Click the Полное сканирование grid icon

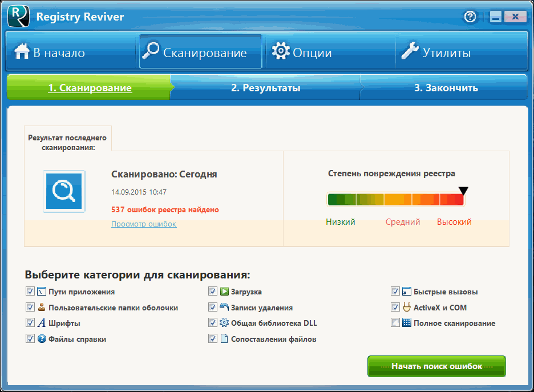click(407, 322)
